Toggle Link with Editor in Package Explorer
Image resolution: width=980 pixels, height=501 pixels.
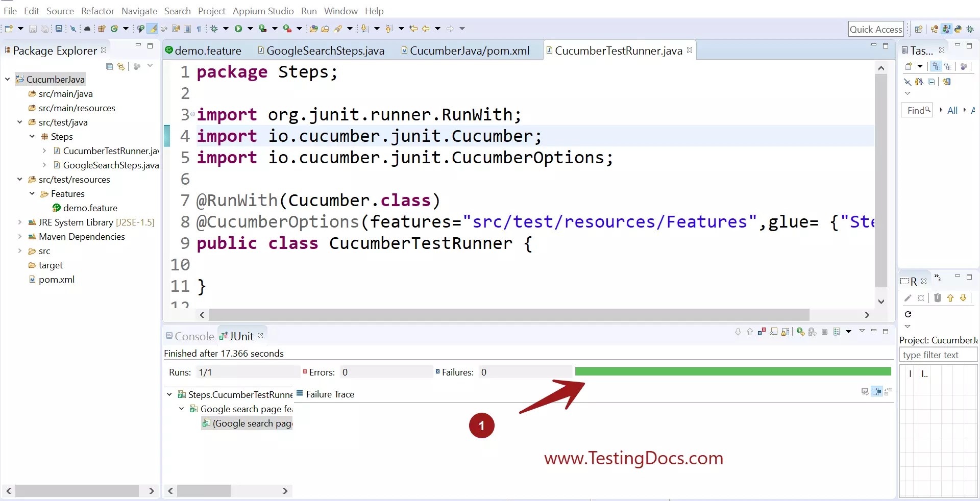pyautogui.click(x=121, y=66)
